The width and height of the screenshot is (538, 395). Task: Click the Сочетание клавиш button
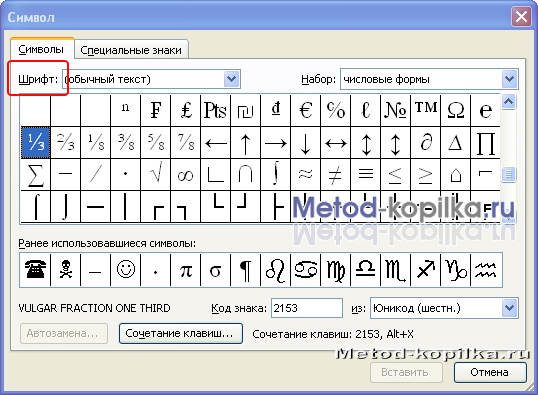pyautogui.click(x=181, y=333)
